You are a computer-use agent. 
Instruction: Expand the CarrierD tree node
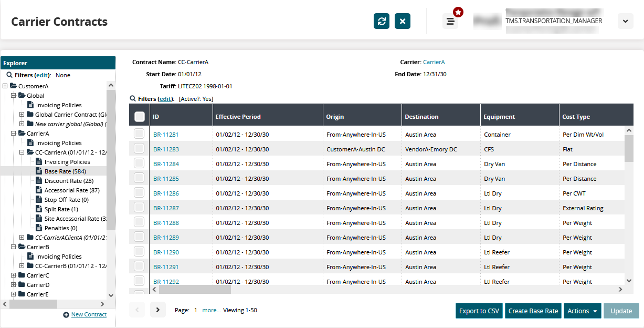coord(13,285)
